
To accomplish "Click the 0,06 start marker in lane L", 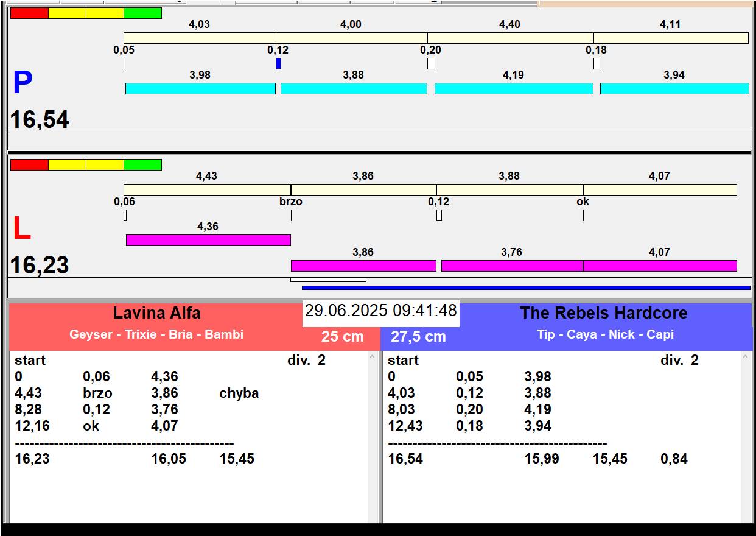I will [x=125, y=215].
